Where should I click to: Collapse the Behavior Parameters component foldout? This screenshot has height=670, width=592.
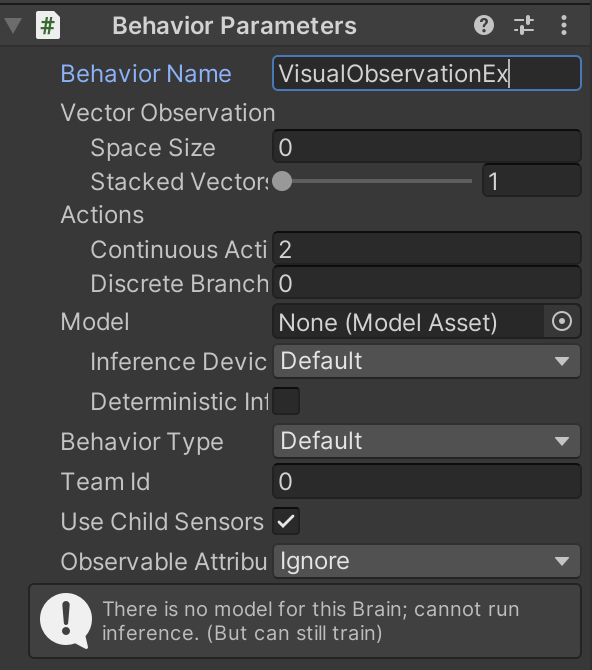(13, 26)
